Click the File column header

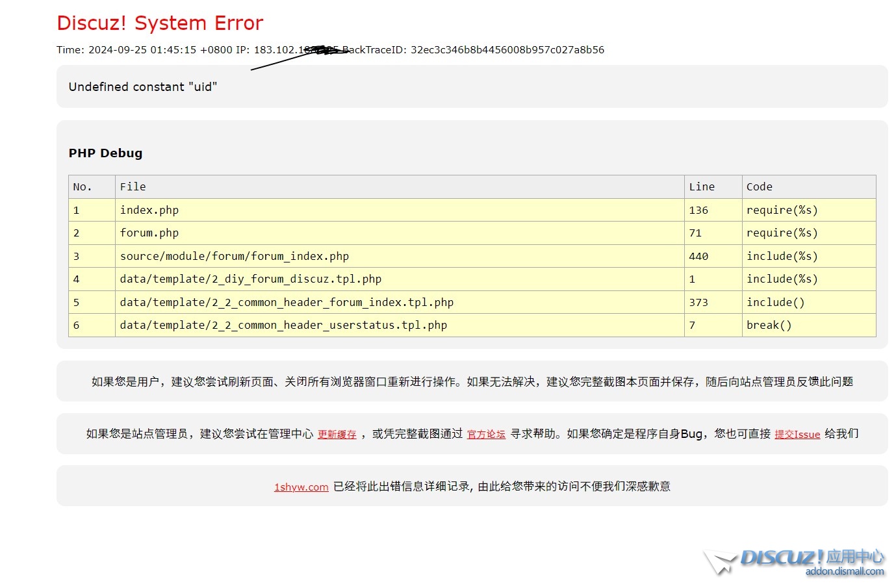pos(133,187)
